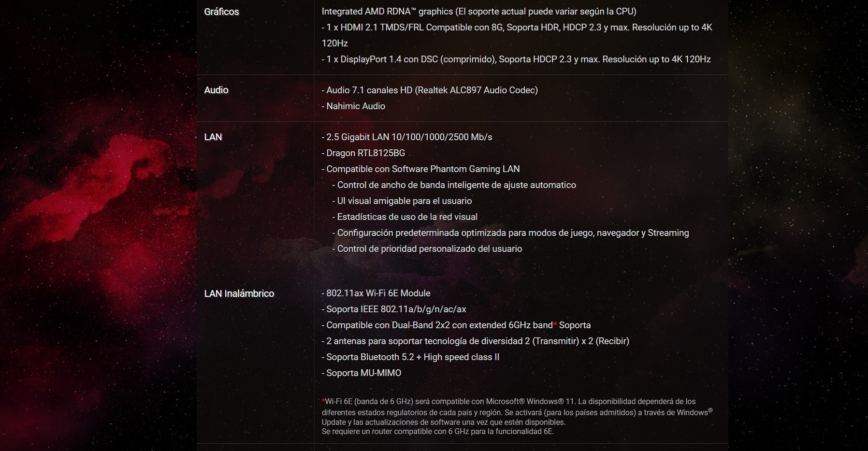The image size is (868, 451).
Task: Click the Soporta Bluetooth 5.2 line
Action: point(410,357)
